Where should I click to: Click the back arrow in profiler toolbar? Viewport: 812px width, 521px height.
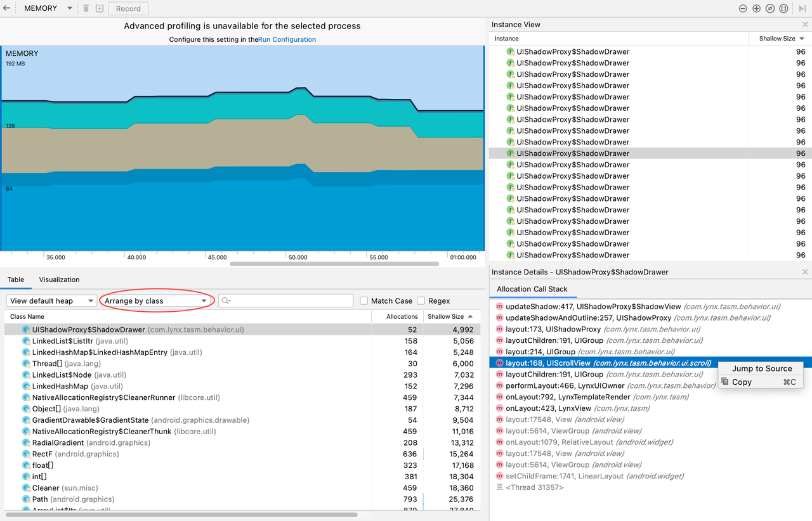pyautogui.click(x=7, y=8)
